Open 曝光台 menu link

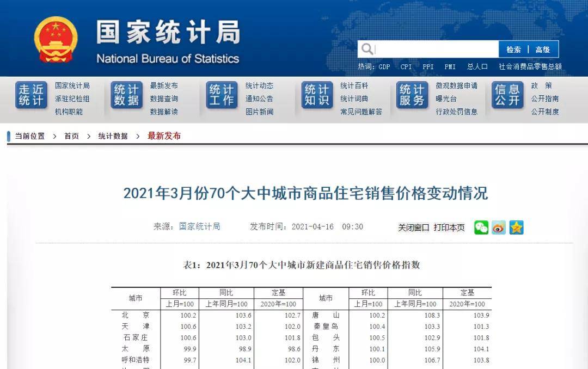pos(446,99)
